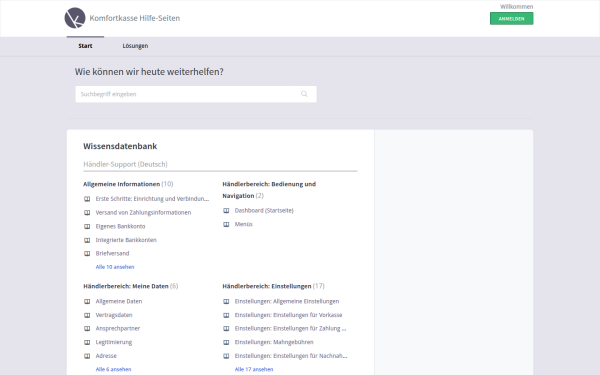The width and height of the screenshot is (600, 375).
Task: Open article Integrierte Bankkonten
Action: pyautogui.click(x=126, y=240)
